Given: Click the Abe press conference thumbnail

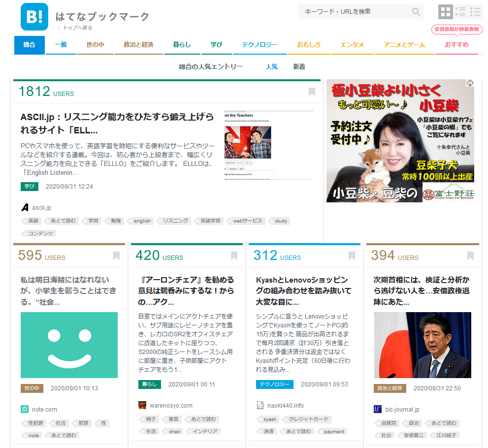Looking at the screenshot, I should pos(423,345).
